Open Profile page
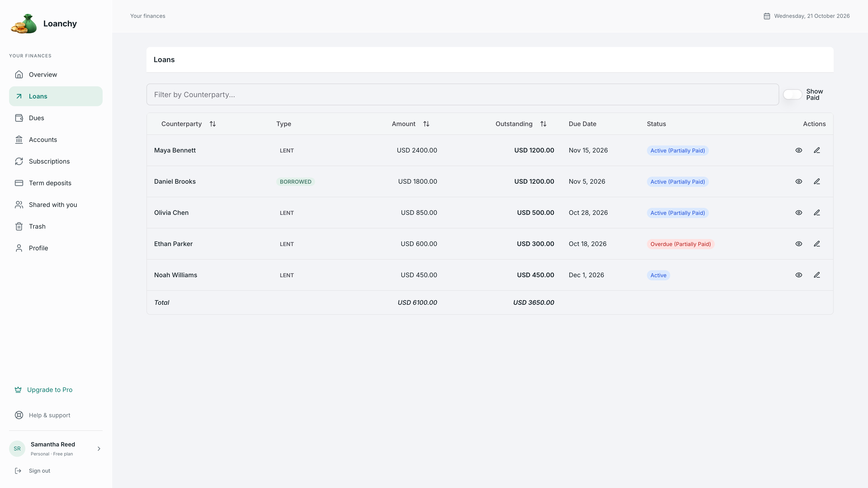 [x=56, y=248]
